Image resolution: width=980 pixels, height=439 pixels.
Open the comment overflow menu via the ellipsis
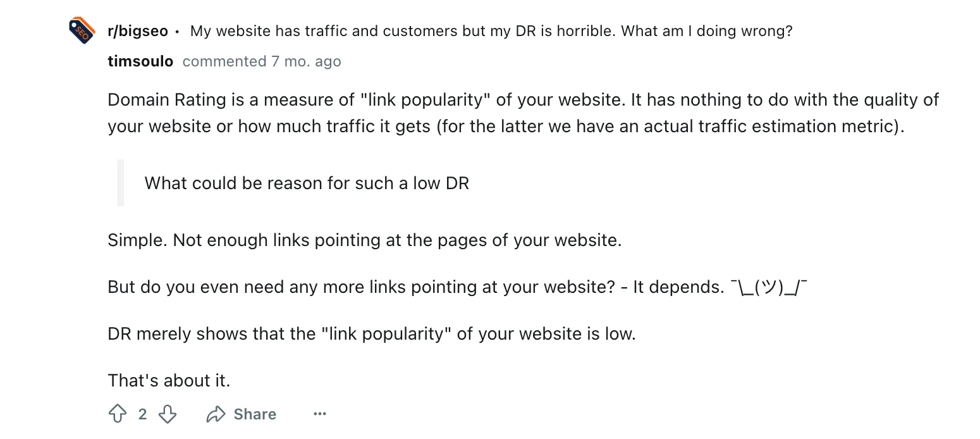tap(320, 414)
